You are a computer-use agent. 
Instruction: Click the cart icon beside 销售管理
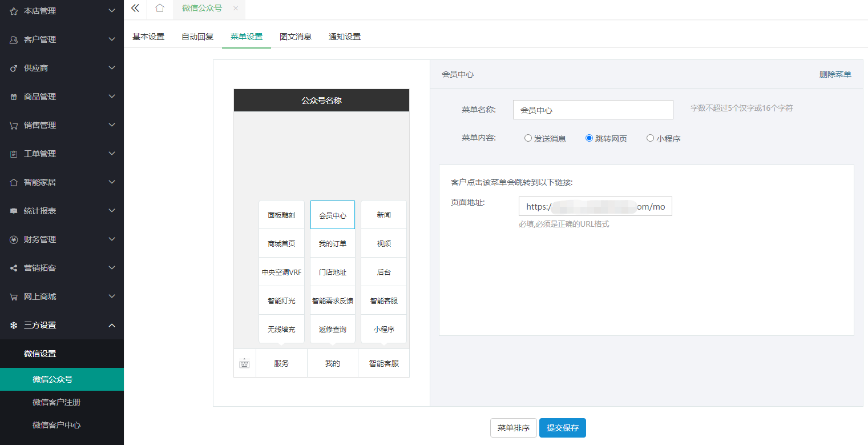(14, 125)
